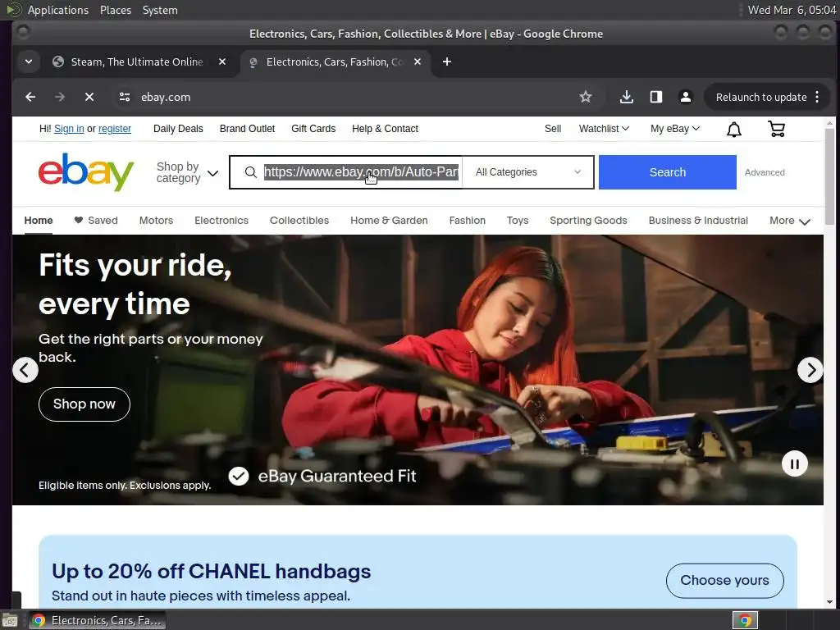Click the eBay logo
Viewport: 840px width, 630px height.
(x=86, y=172)
